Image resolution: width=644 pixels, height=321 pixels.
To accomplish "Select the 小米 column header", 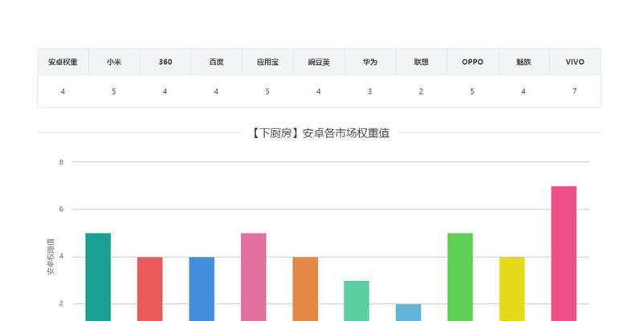I will point(114,62).
